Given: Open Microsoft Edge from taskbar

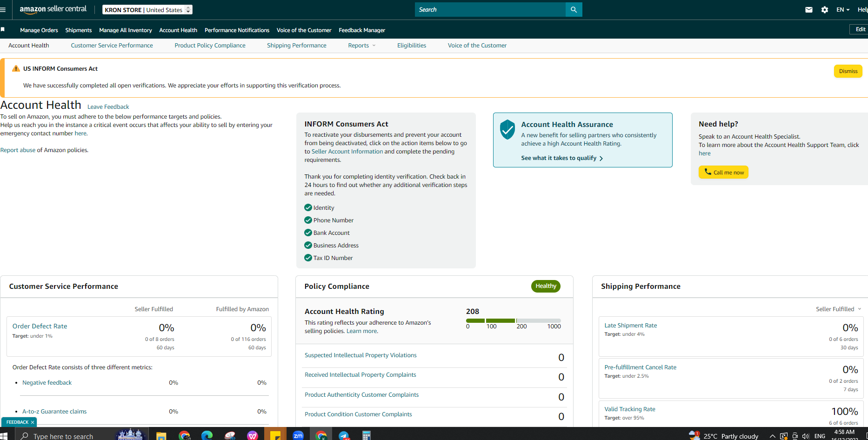Looking at the screenshot, I should (207, 436).
